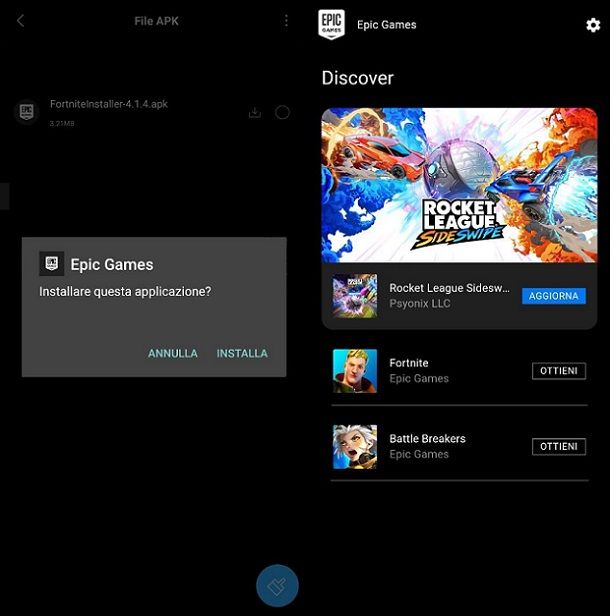This screenshot has width=610, height=616.
Task: Click the Epic Games icon beside FortniteInstaller-4.1.4.apk
Action: 27,112
